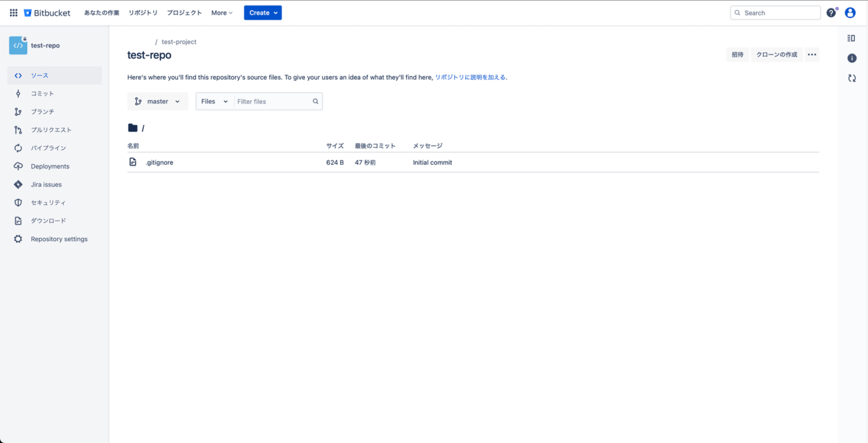The image size is (868, 443).
Task: Open the app switcher grid icon
Action: pyautogui.click(x=14, y=12)
